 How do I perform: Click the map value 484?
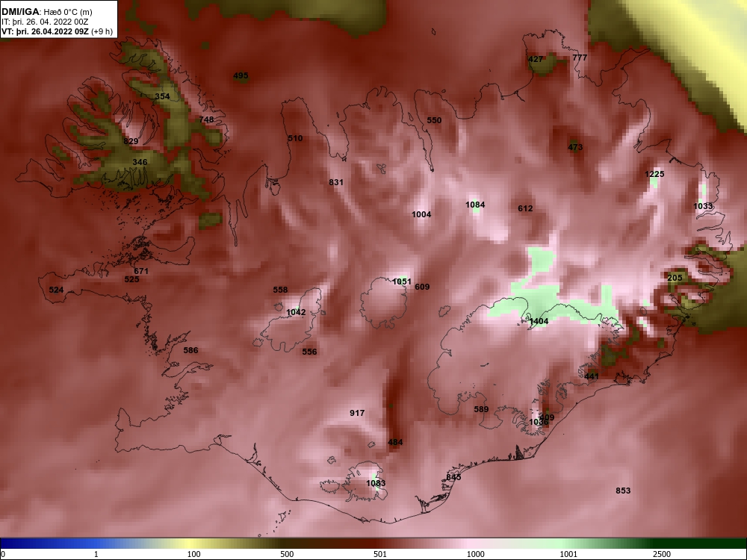(395, 442)
